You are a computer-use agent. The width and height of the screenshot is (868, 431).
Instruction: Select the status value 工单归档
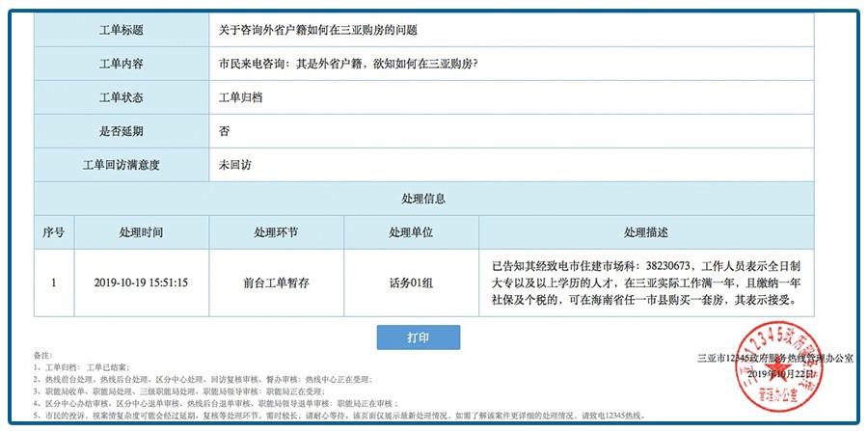240,98
